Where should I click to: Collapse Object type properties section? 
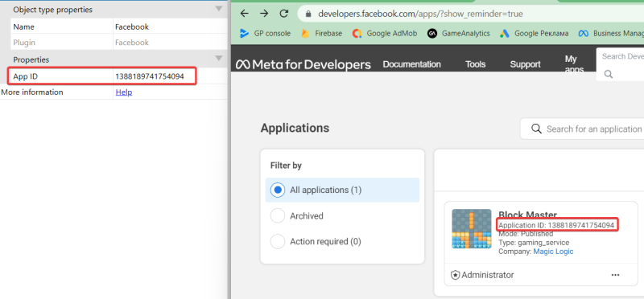(x=219, y=9)
